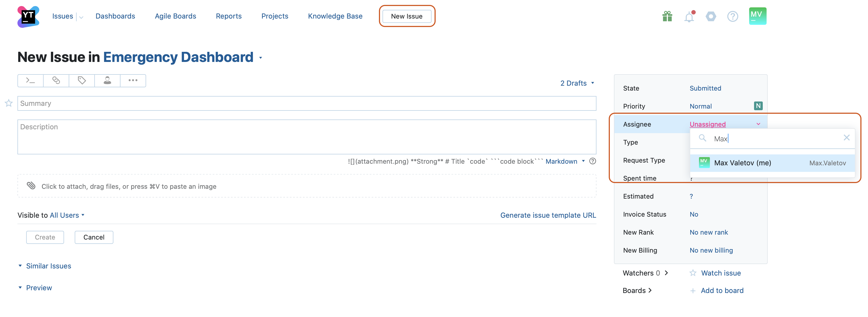This screenshot has width=868, height=317.
Task: Open Projects in the top menu
Action: click(x=275, y=16)
